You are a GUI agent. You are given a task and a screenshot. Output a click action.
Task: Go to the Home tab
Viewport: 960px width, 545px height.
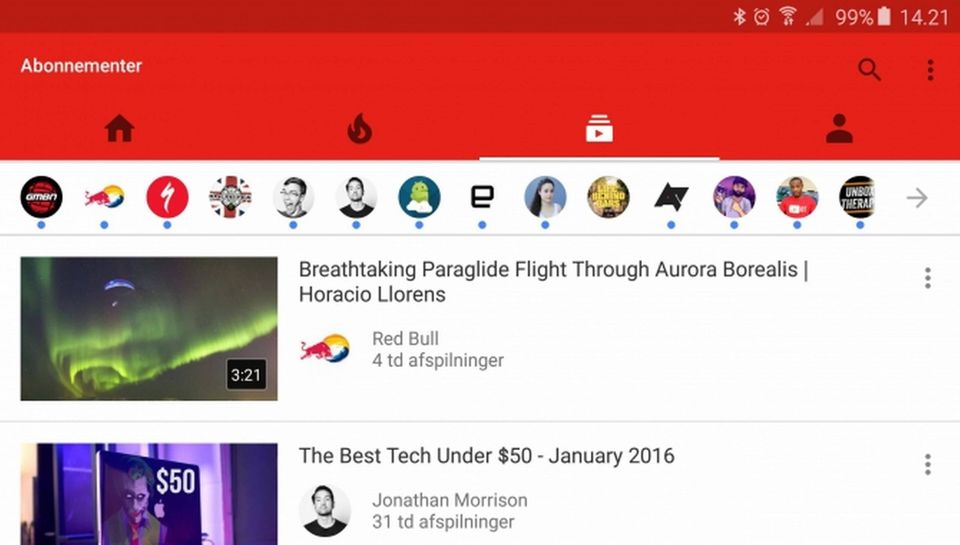pyautogui.click(x=119, y=129)
